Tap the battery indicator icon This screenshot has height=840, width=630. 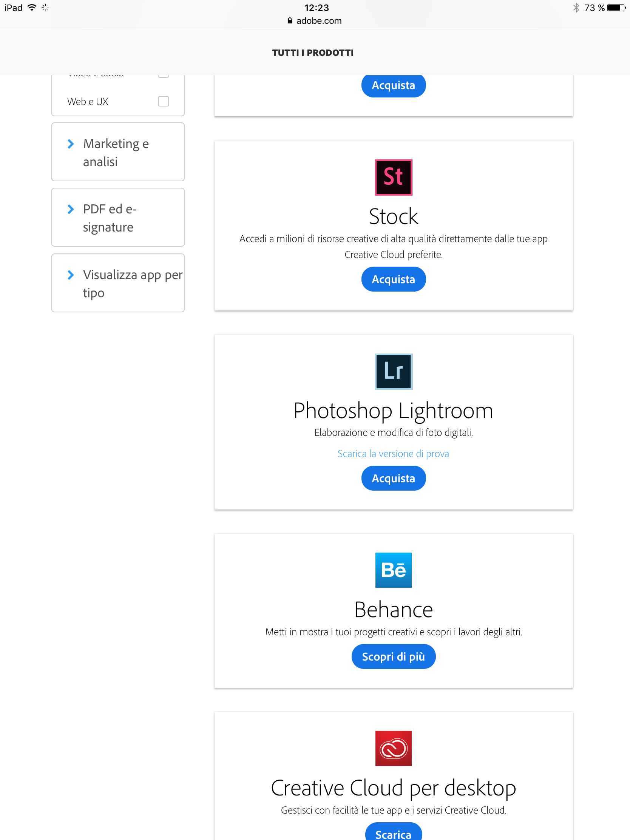point(616,8)
